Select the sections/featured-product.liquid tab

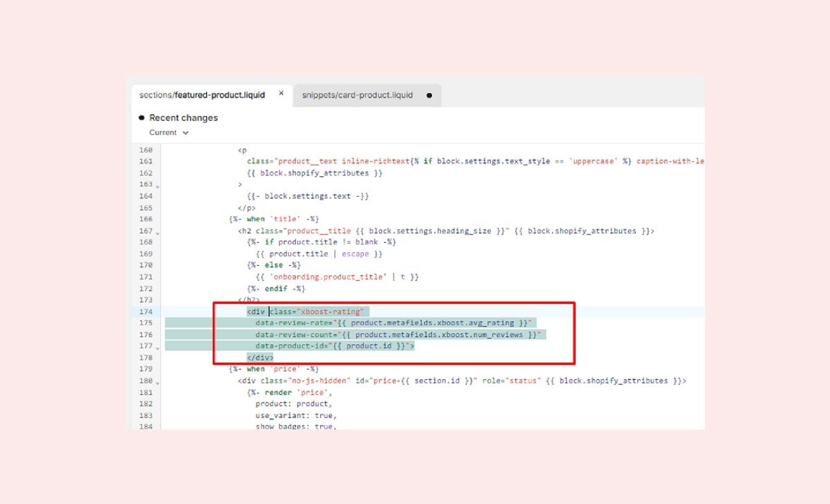[x=202, y=95]
